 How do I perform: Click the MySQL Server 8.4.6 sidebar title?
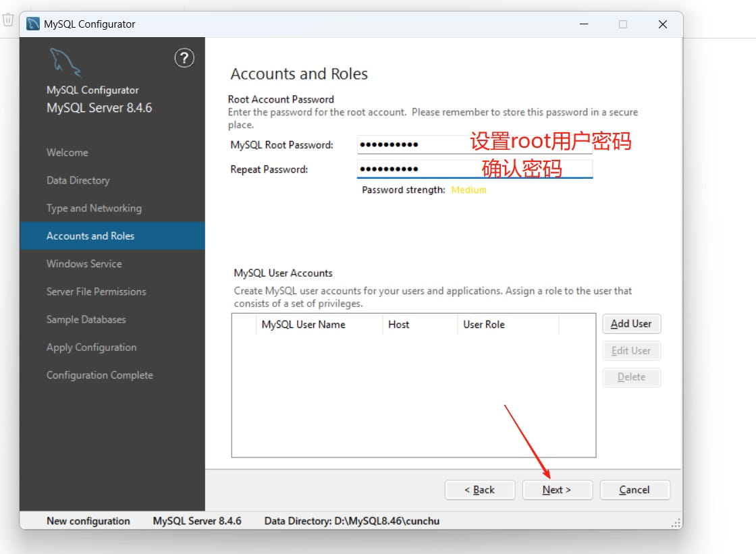coord(99,107)
